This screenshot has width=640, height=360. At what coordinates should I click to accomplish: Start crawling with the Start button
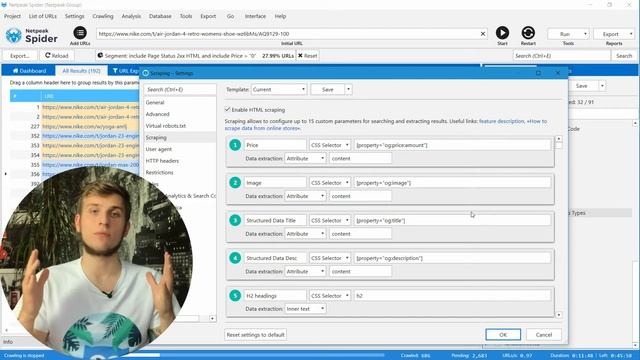point(502,33)
